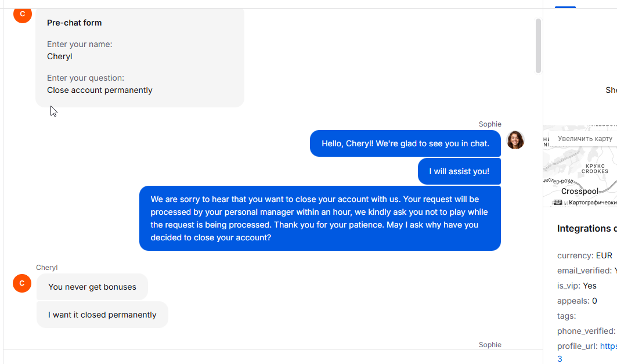This screenshot has height=364, width=617.
Task: Click the "Integrations" section heading
Action: tap(586, 228)
